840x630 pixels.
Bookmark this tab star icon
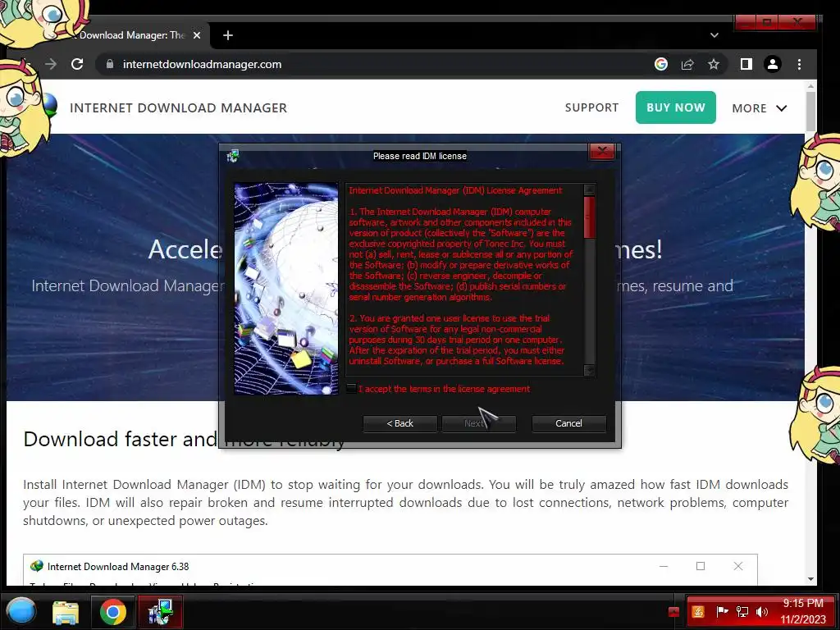(713, 64)
